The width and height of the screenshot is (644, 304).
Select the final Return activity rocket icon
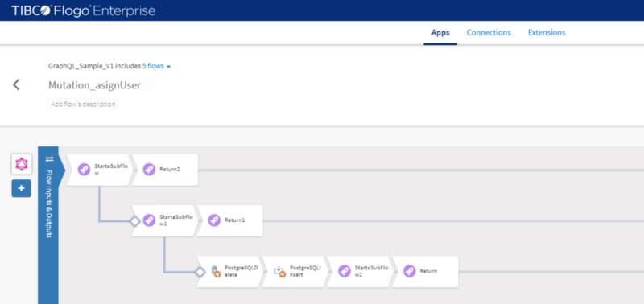click(x=409, y=271)
